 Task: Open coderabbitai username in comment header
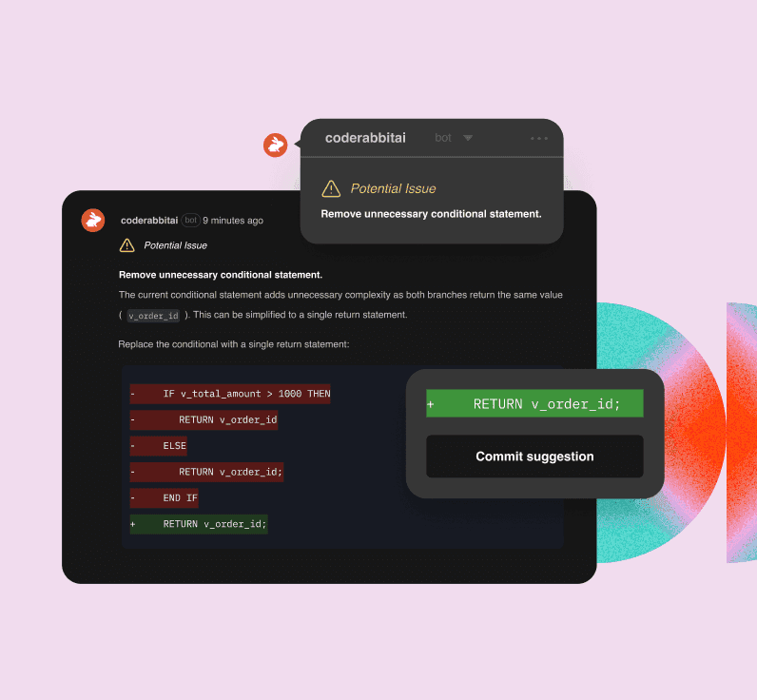point(149,220)
